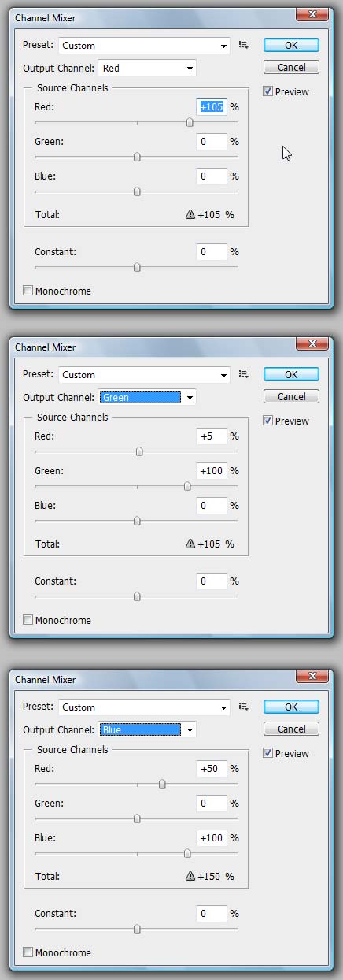Open preset options icon in Red channel dialog

[244, 46]
